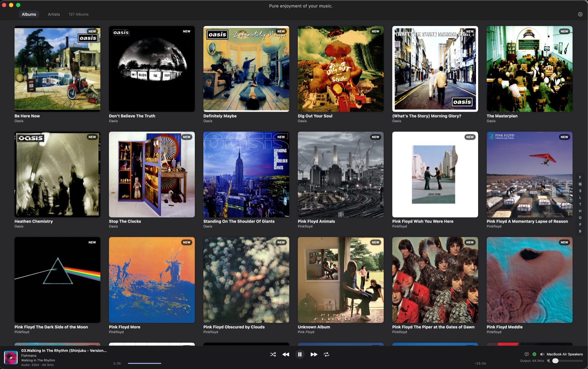Open settings gear icon
588x369 pixels.
click(580, 14)
